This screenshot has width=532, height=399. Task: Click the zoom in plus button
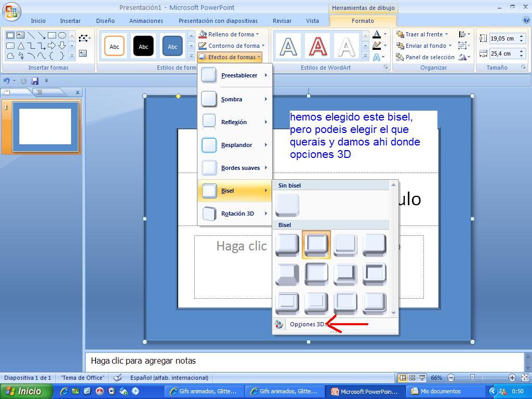[x=512, y=378]
